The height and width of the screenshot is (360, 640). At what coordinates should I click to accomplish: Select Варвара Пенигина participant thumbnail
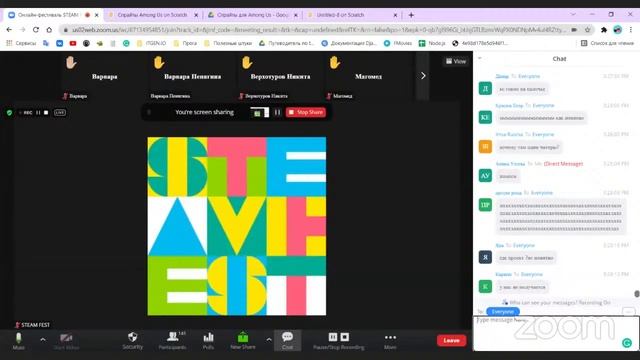pos(192,76)
